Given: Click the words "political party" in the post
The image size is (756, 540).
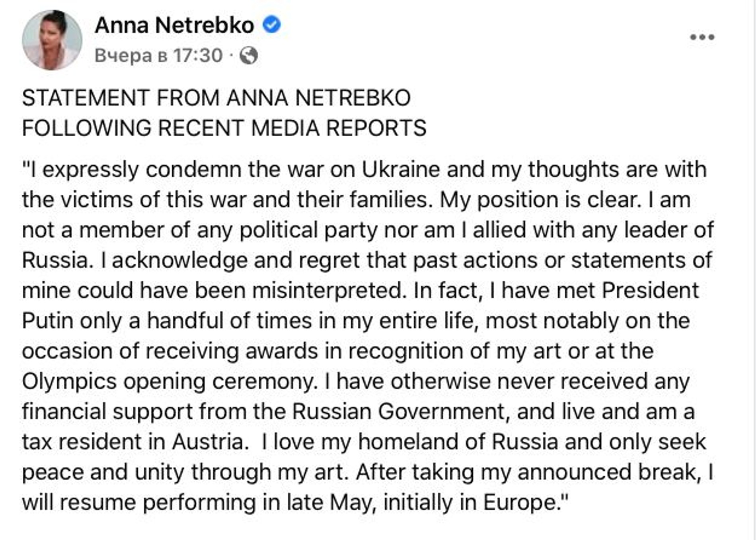Looking at the screenshot, I should (308, 230).
